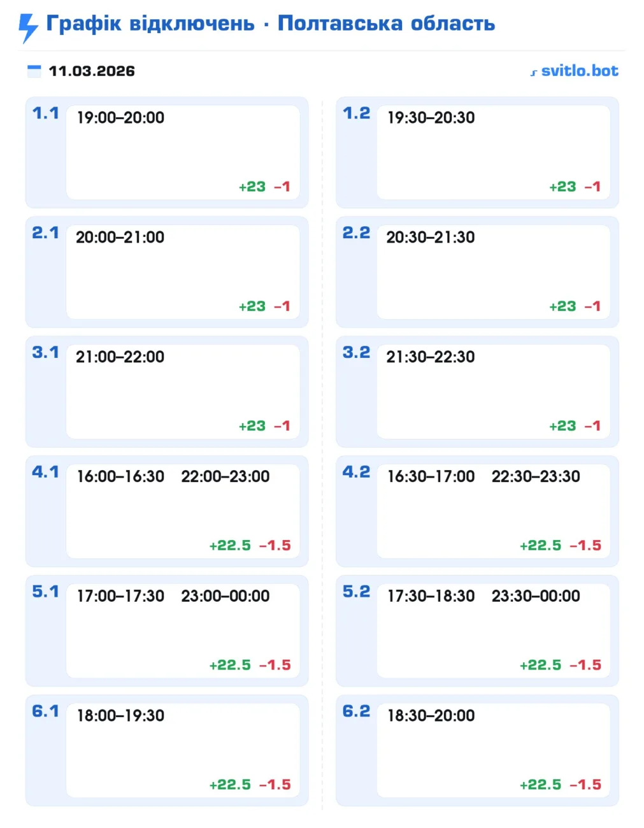This screenshot has height=828, width=644.
Task: Click the 22:00–23:00 slot in queue 4.1
Action: tap(225, 476)
